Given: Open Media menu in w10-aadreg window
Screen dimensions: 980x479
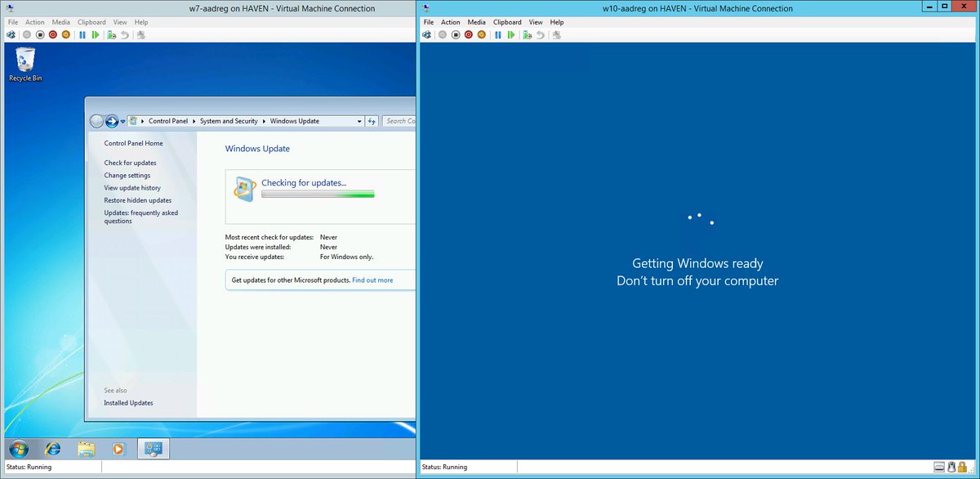Looking at the screenshot, I should click(477, 22).
